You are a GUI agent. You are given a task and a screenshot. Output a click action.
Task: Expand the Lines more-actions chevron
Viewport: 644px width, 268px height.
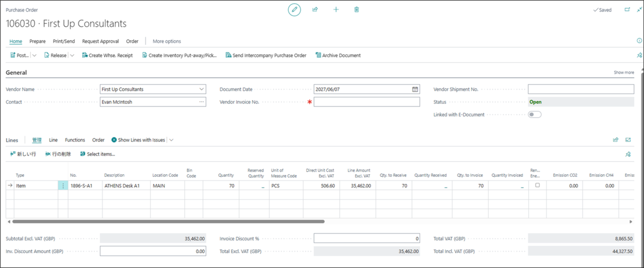171,140
